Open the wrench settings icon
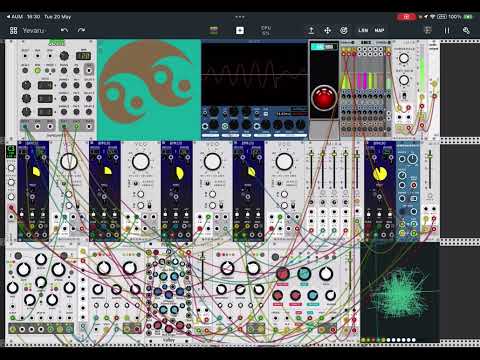The image size is (480, 360). point(466,30)
